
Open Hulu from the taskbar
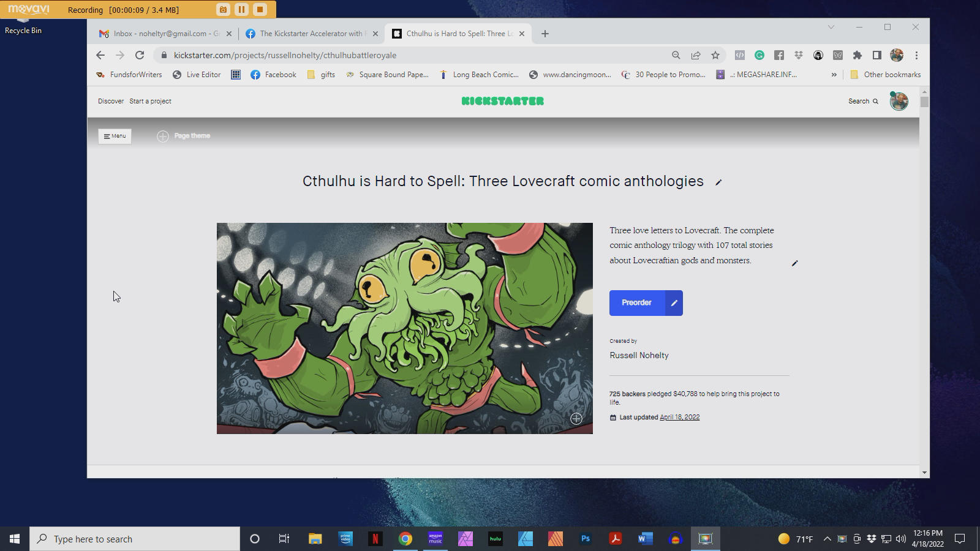496,539
